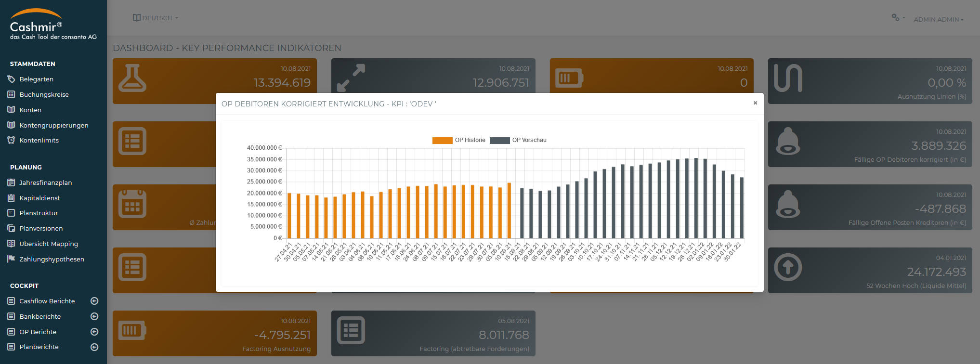Click the Planversionen copy icon

[x=11, y=228]
